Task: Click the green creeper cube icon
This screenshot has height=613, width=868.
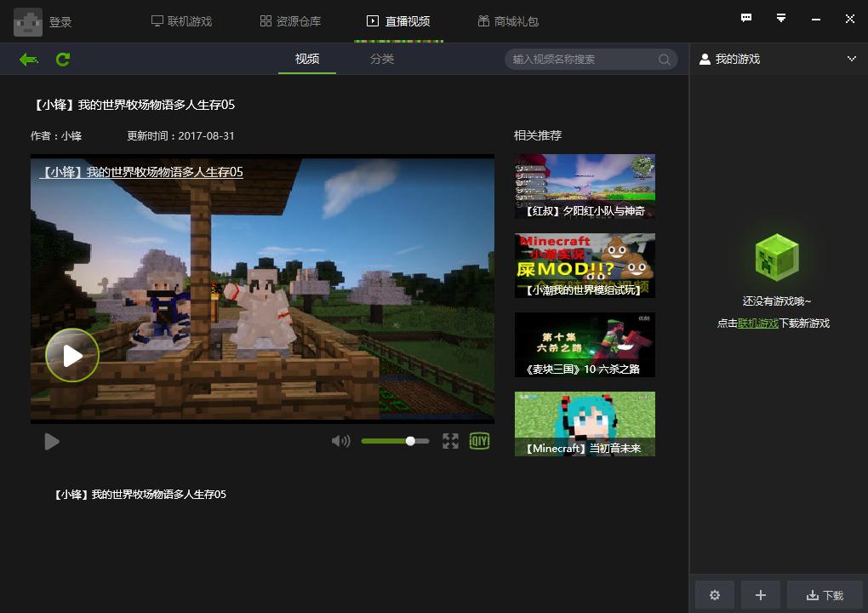Action: click(x=777, y=257)
